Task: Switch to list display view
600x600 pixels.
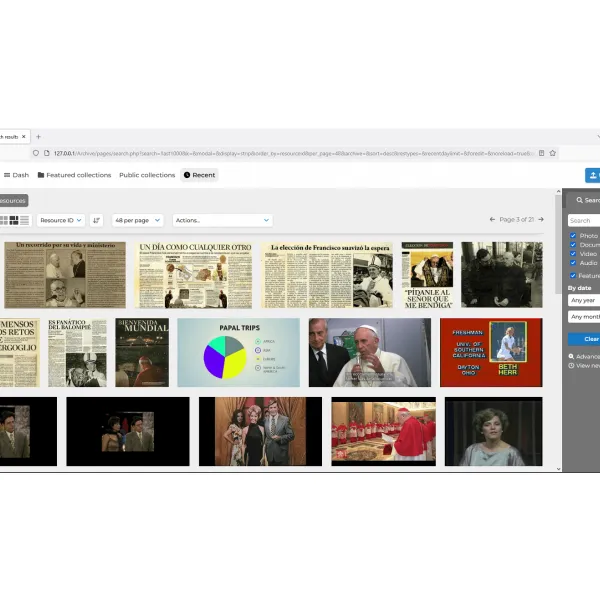Action: click(x=24, y=220)
